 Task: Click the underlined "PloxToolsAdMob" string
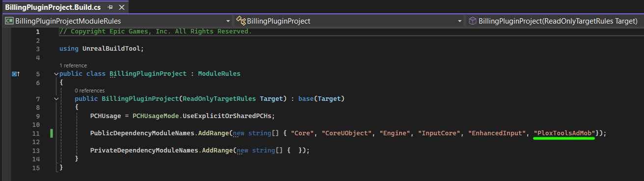[x=564, y=133]
